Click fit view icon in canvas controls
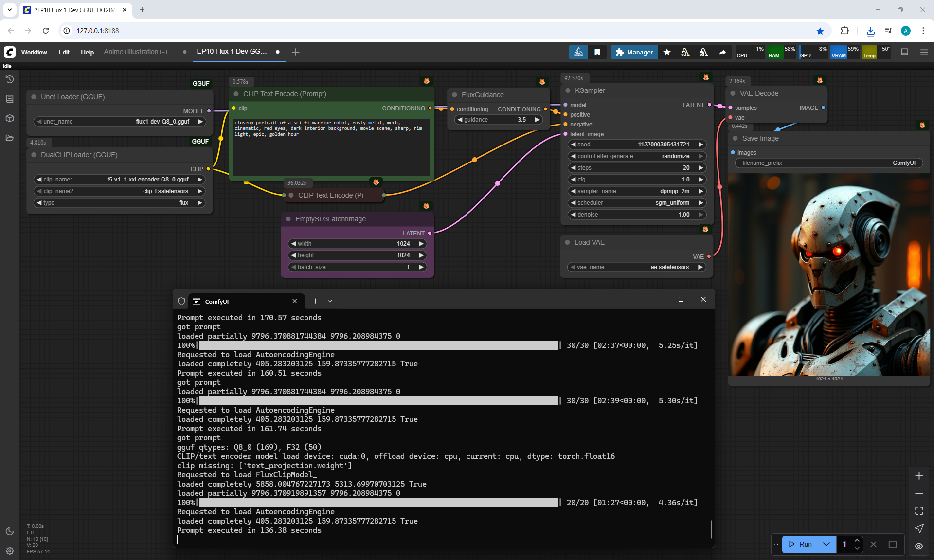 tap(919, 511)
